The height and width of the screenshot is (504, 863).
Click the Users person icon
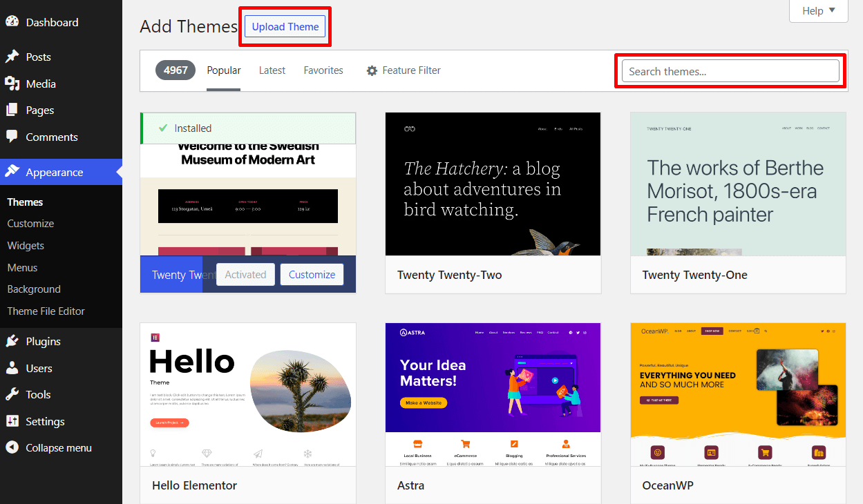point(12,368)
